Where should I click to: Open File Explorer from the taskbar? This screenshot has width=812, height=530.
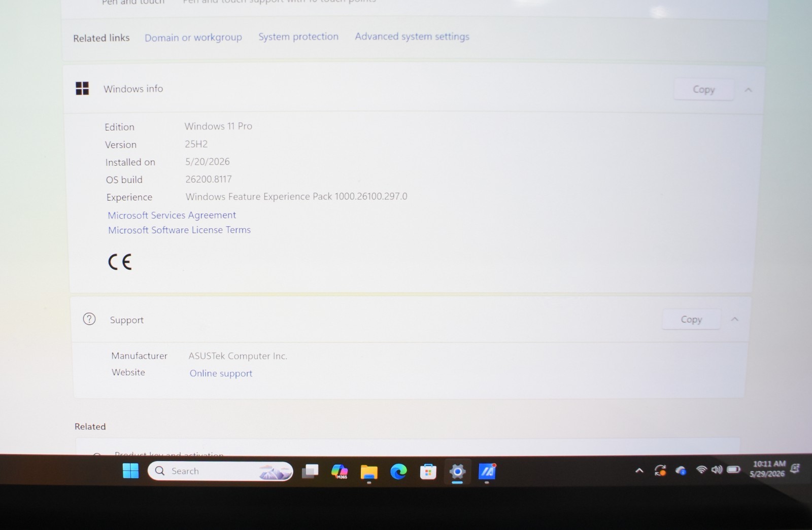[x=369, y=472]
